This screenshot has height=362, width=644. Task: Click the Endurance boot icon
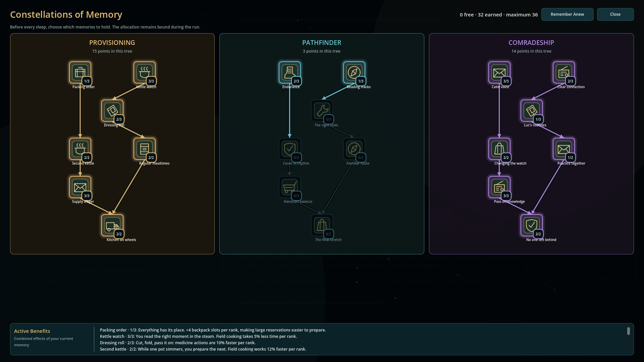289,72
